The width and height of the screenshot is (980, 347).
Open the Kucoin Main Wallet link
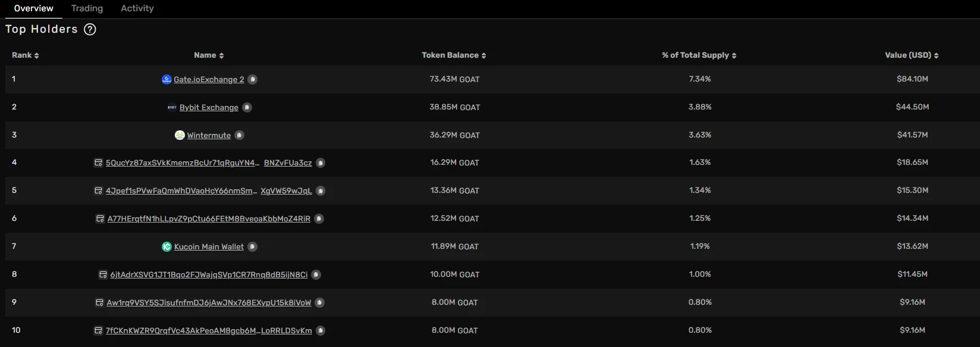click(x=209, y=247)
